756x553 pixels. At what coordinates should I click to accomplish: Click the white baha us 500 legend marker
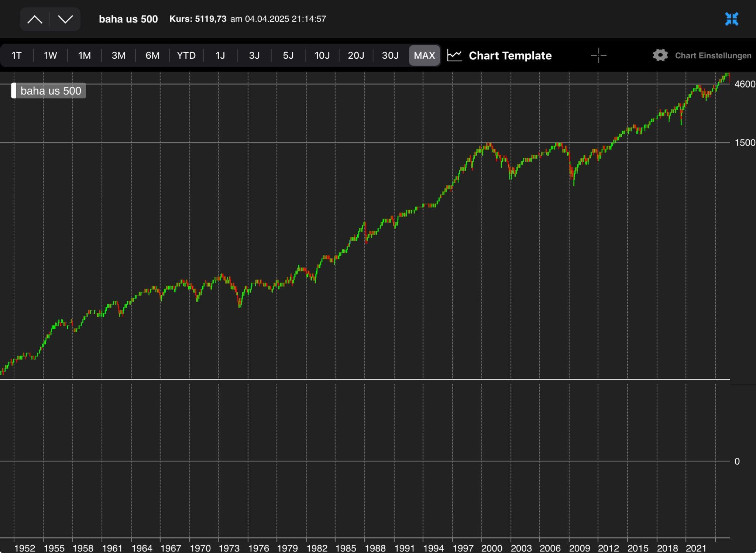[14, 91]
